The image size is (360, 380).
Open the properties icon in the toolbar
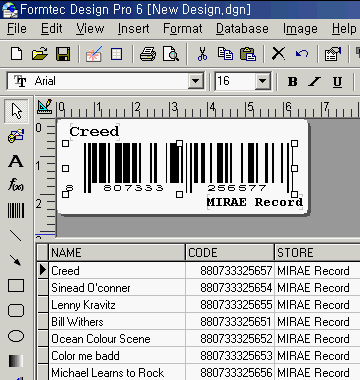point(333,54)
